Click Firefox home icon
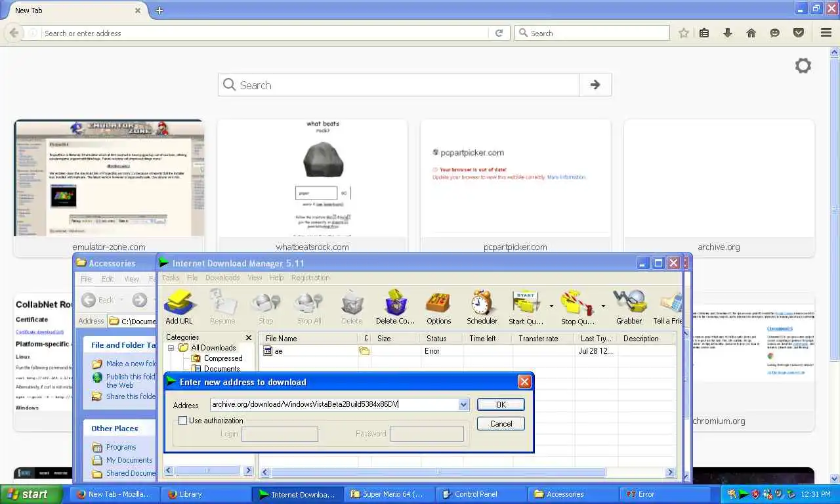This screenshot has height=504, width=840. tap(751, 33)
